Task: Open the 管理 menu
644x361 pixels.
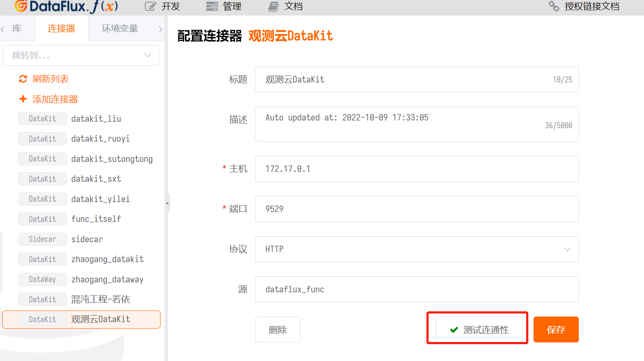Action: (x=224, y=6)
